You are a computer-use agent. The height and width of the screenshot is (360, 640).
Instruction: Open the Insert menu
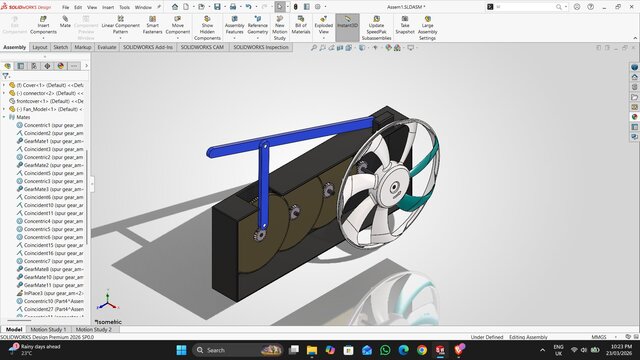point(108,7)
